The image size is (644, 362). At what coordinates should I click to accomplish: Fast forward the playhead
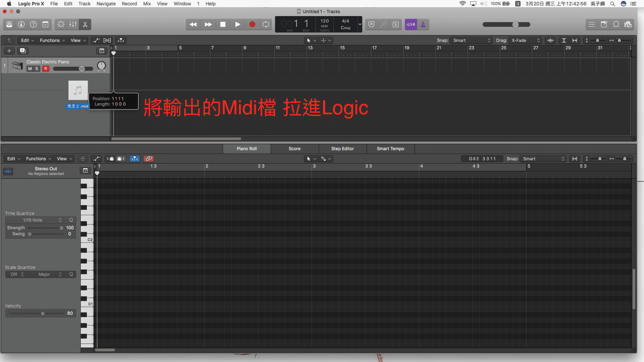pyautogui.click(x=208, y=25)
